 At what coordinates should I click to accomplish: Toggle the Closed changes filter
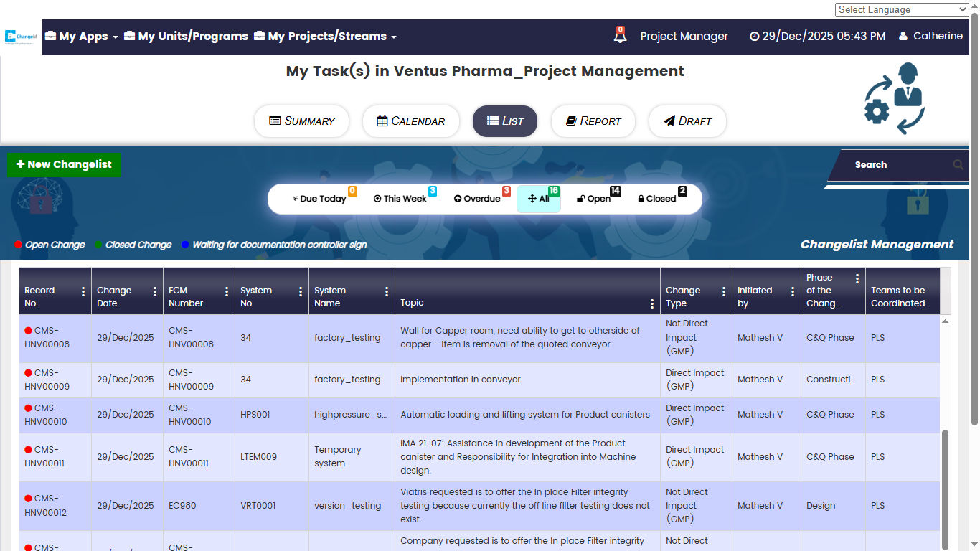pos(657,199)
